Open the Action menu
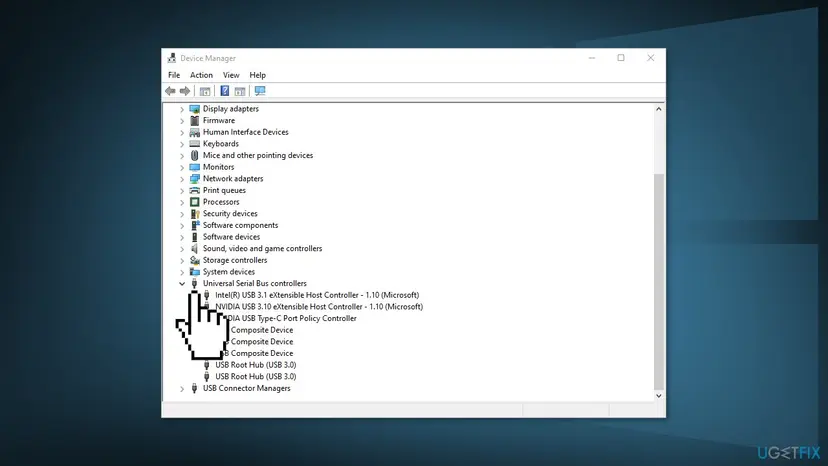The height and width of the screenshot is (466, 828). click(x=201, y=75)
